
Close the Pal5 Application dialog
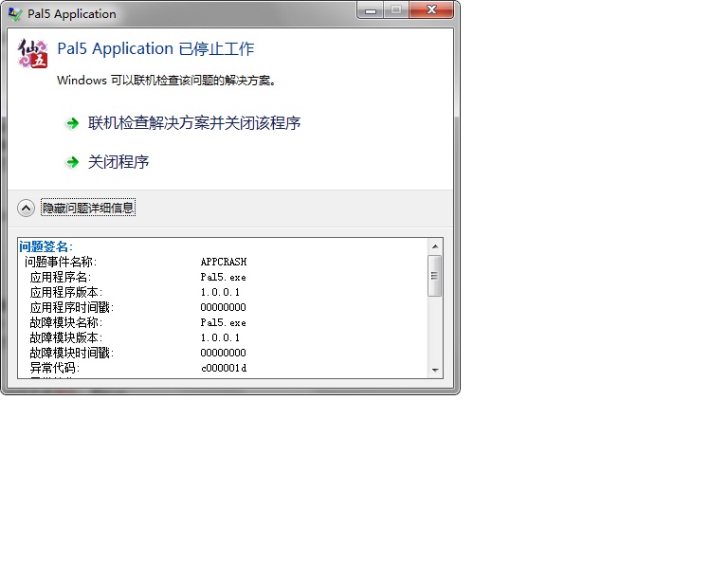point(432,10)
